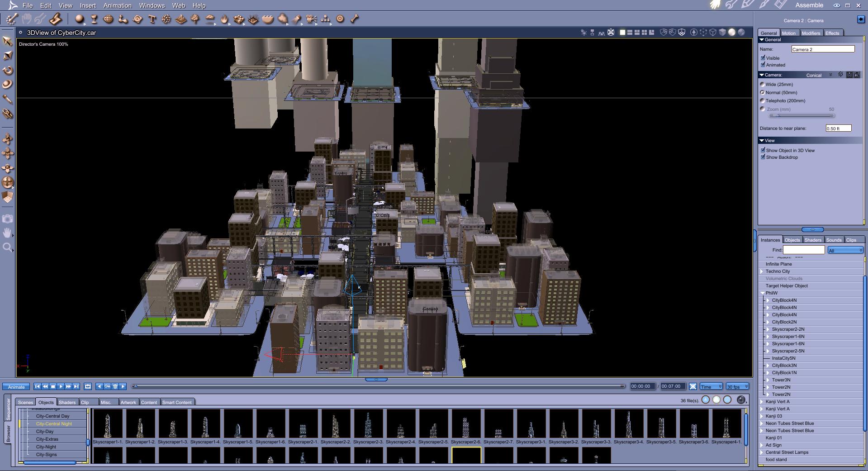
Task: Click the Find search field
Action: point(804,250)
